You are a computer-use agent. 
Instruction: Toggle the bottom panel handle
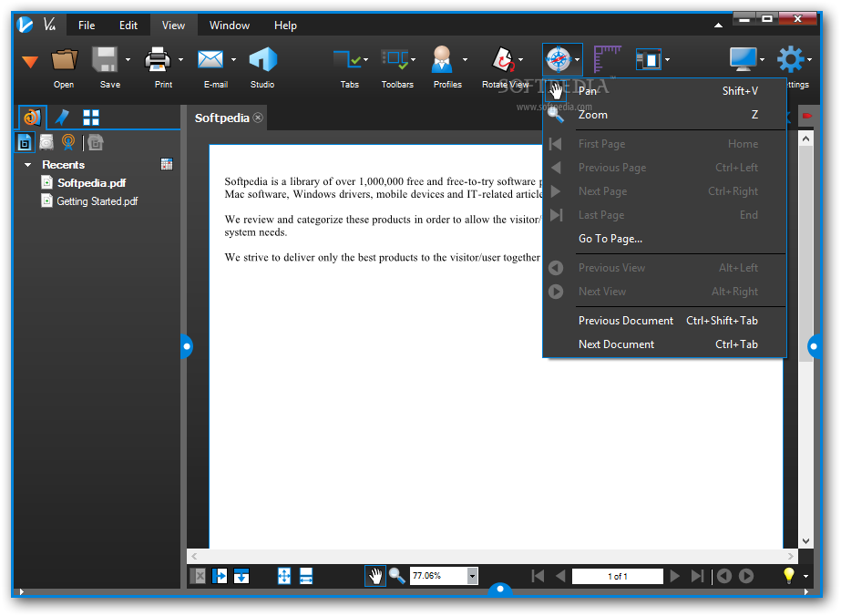point(500,590)
